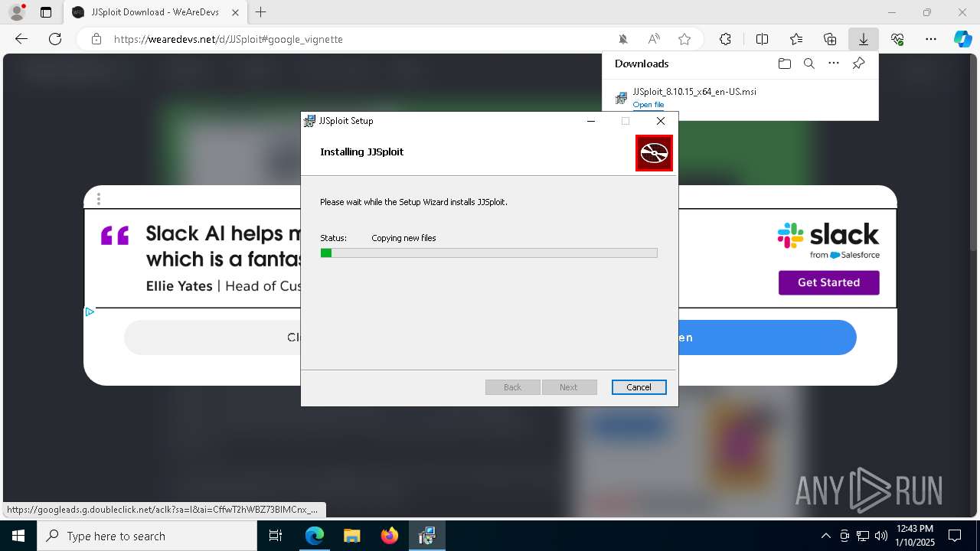This screenshot has height=551, width=980.
Task: Open file link under JJSploit msi download
Action: pyautogui.click(x=648, y=105)
